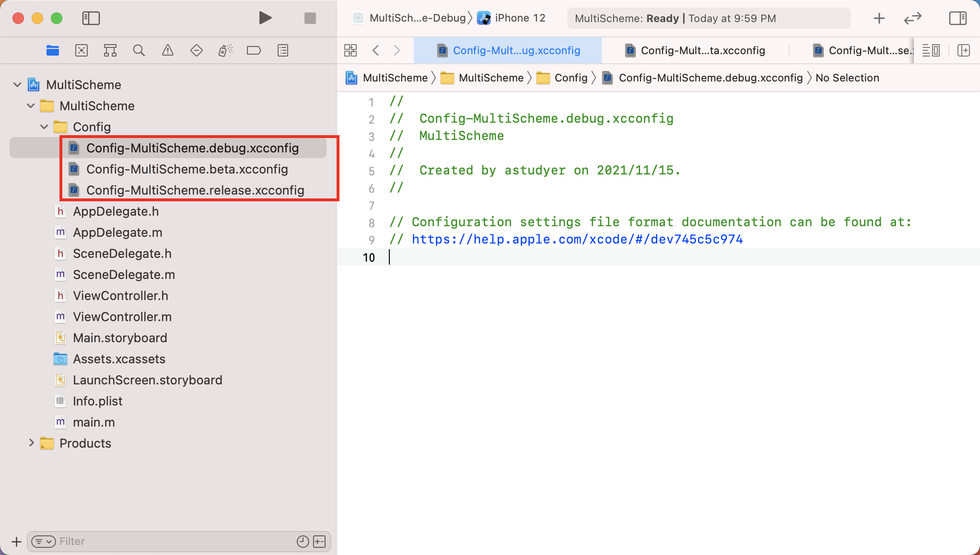Toggle the left navigator sidebar

tap(91, 18)
